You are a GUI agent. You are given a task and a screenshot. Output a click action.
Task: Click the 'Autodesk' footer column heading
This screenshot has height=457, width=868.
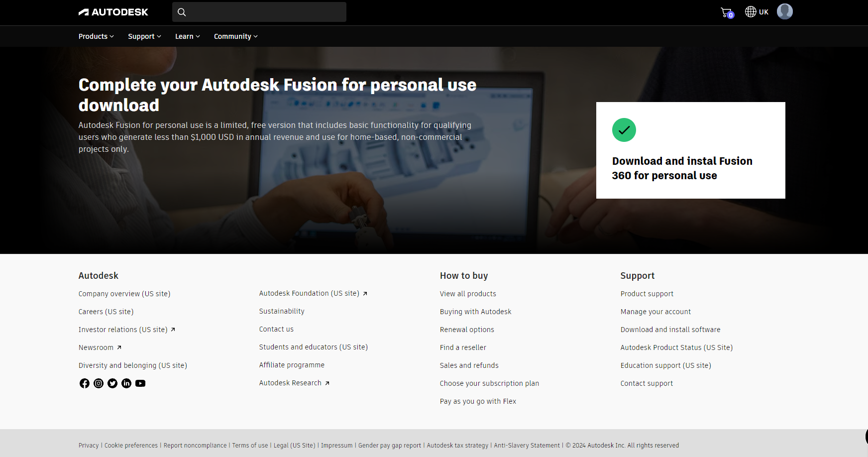tap(99, 276)
